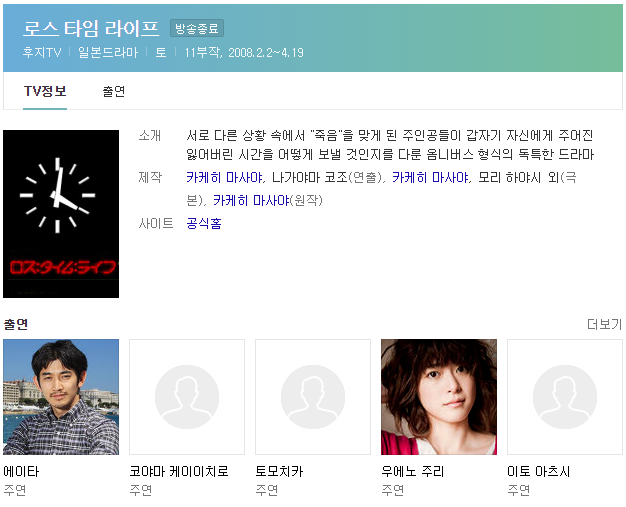Select 이토 아츠시 cast name
Viewport: 626px width, 507px height.
[x=539, y=471]
